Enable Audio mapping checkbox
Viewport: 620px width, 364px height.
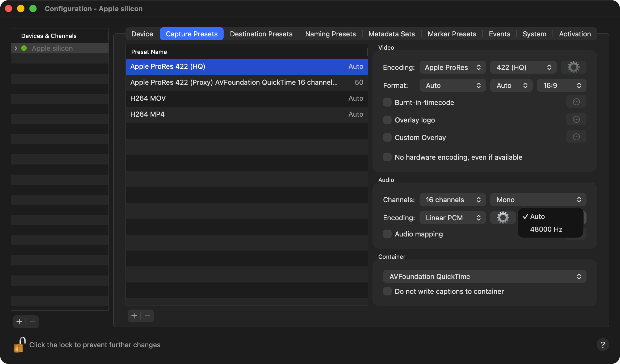(387, 234)
